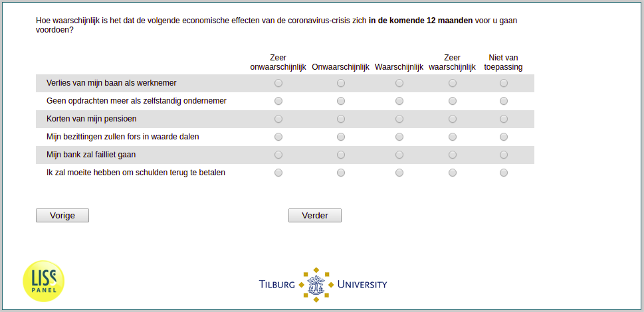Choose 'Onwaarschijnlijk' for Geen opdrachten meer als zelfstandig

coord(341,101)
